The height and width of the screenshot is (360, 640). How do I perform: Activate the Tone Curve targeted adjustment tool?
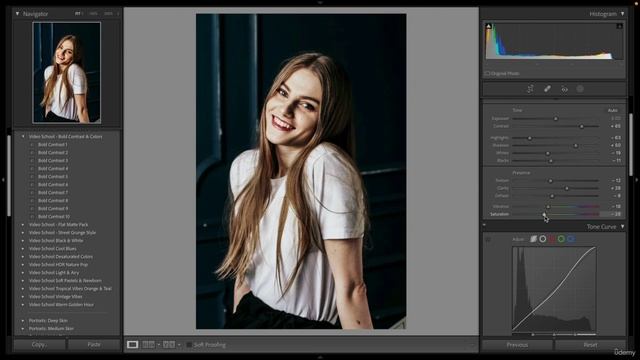point(488,239)
